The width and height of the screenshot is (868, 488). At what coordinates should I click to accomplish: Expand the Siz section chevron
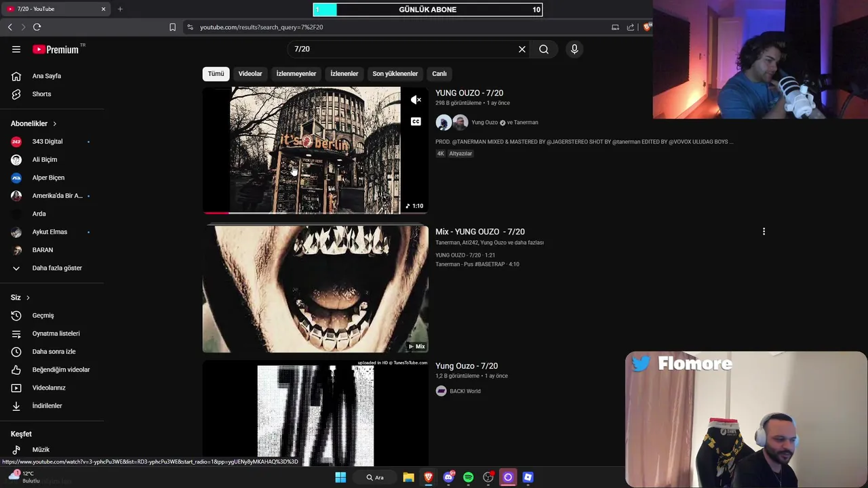click(28, 298)
